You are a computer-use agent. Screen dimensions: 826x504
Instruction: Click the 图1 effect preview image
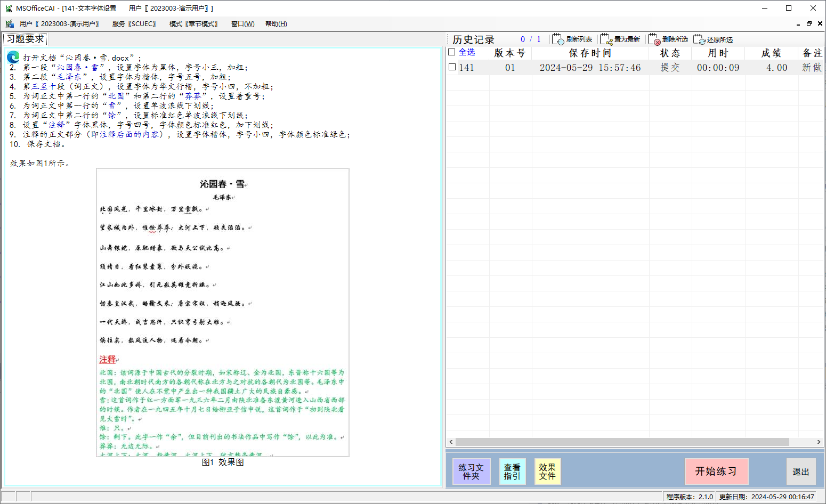click(223, 312)
